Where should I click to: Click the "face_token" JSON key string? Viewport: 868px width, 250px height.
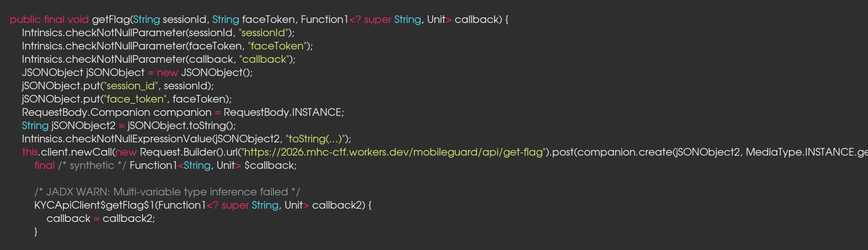[x=135, y=99]
